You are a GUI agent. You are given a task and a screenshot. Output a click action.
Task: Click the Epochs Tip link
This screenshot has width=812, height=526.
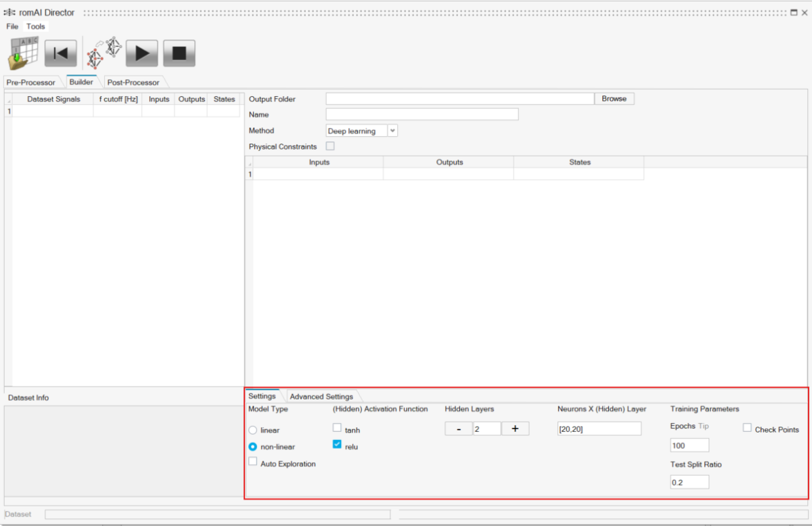tap(704, 426)
